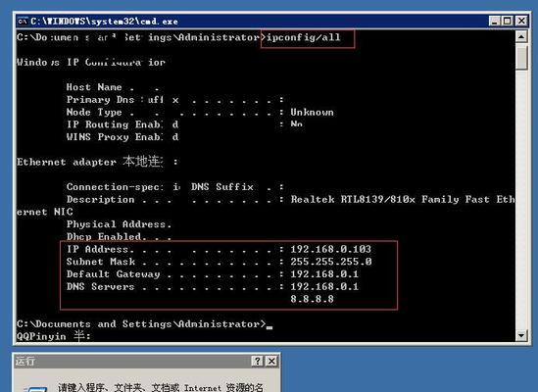Click the empty scrollbar track below thumb

click(521, 199)
